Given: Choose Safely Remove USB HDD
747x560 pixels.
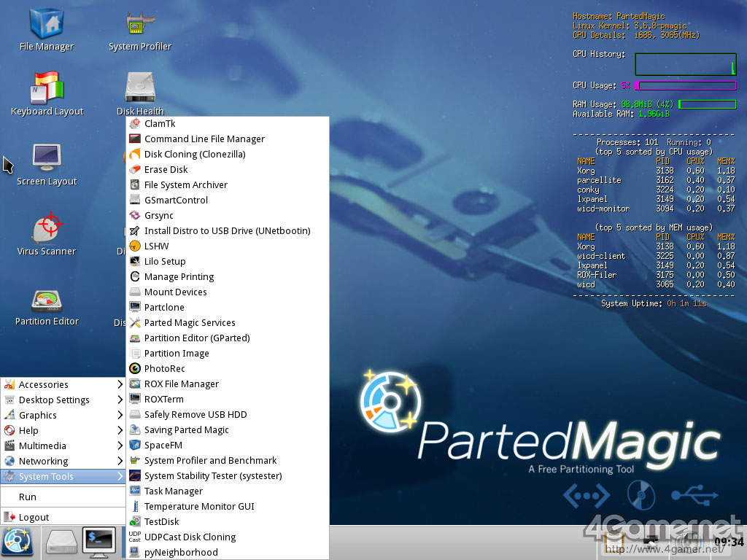Looking at the screenshot, I should (228, 414).
